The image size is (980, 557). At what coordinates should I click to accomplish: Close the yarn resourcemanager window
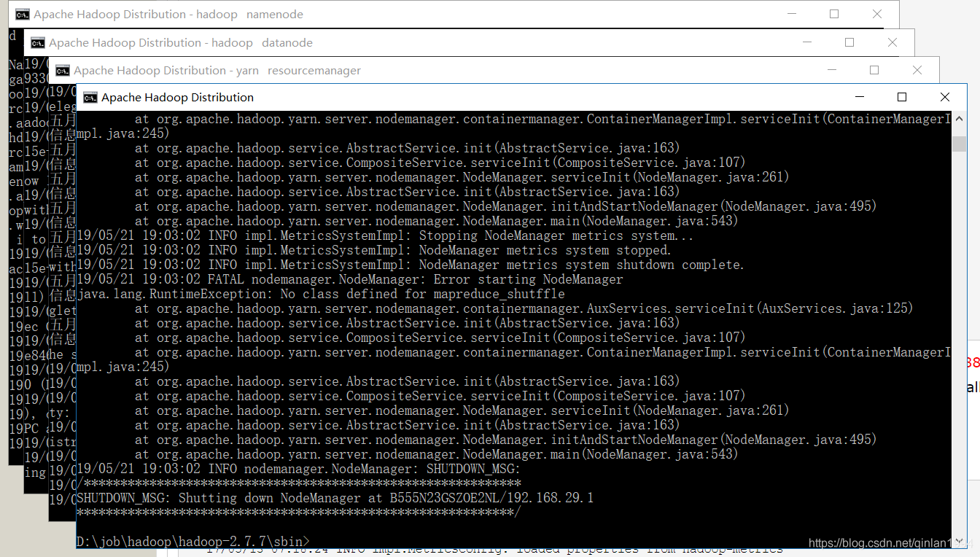[x=917, y=71]
